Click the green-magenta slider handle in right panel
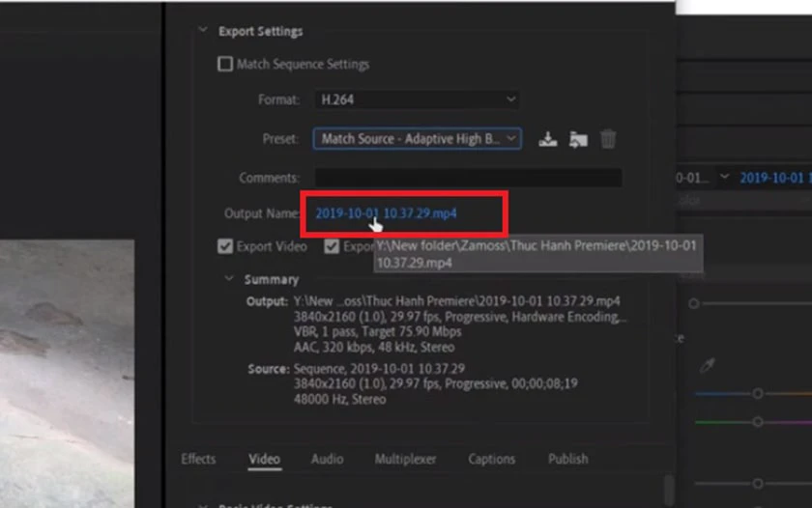 click(x=758, y=422)
